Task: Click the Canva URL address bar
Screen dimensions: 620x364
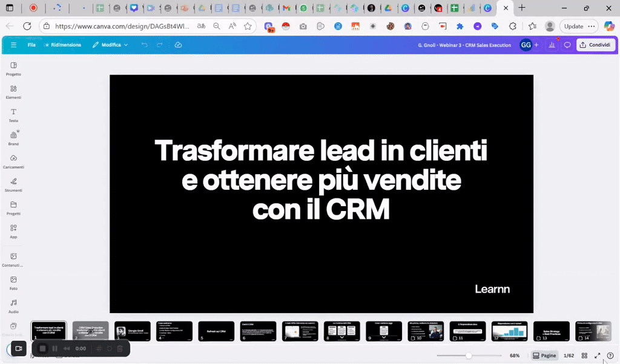Action: click(x=122, y=26)
